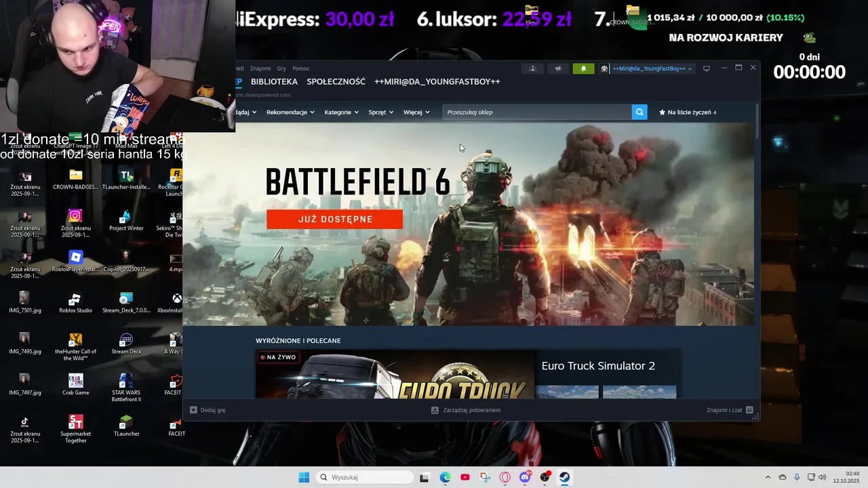
Task: Switch to the BIBLIOTEKA tab
Action: tap(274, 81)
